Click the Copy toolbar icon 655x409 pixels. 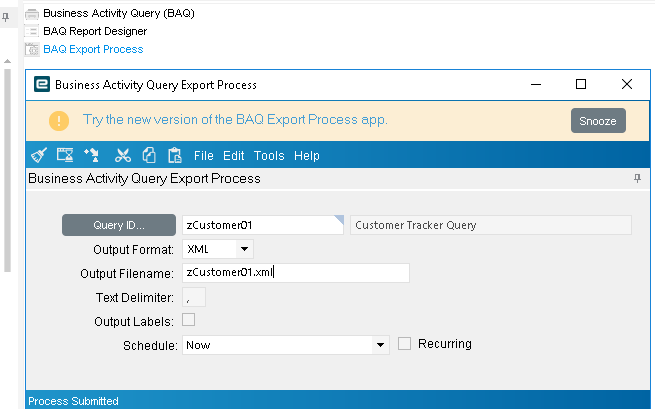(x=149, y=155)
